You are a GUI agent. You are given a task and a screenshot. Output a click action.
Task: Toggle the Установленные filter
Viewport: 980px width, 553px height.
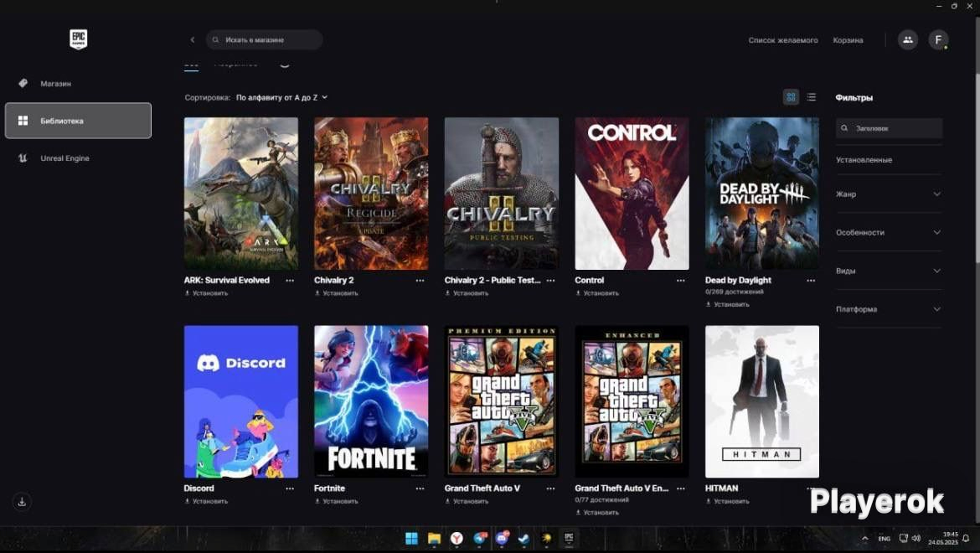click(864, 160)
